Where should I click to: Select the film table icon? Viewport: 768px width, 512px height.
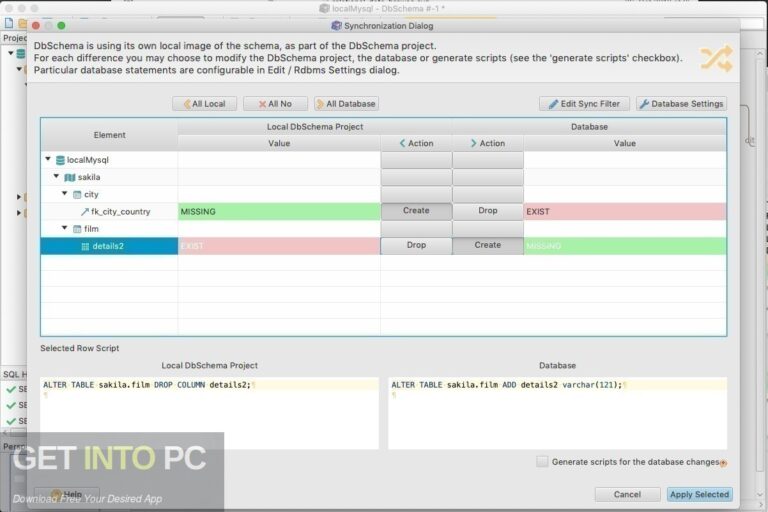click(x=77, y=229)
